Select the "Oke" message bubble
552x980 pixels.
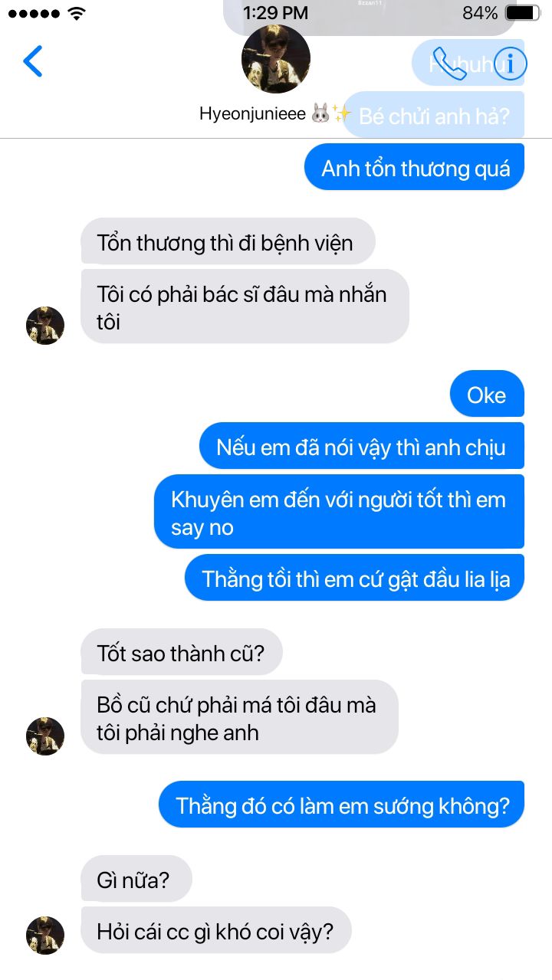(487, 394)
